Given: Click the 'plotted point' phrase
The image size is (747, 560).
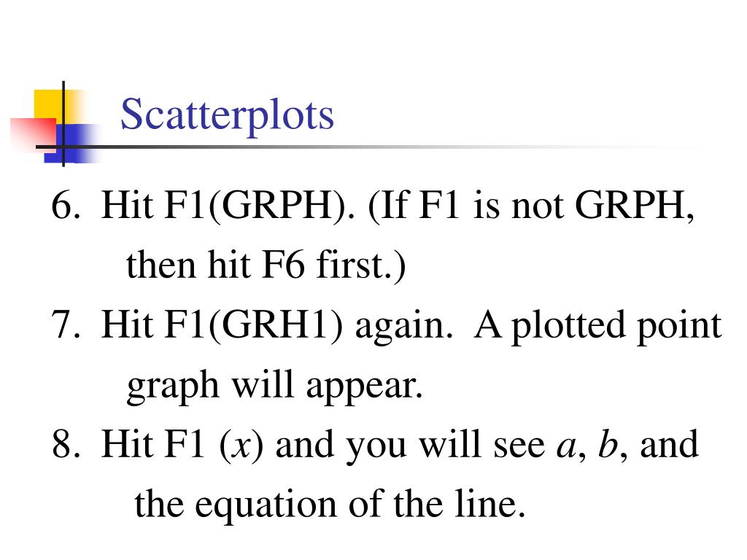Looking at the screenshot, I should (x=616, y=327).
